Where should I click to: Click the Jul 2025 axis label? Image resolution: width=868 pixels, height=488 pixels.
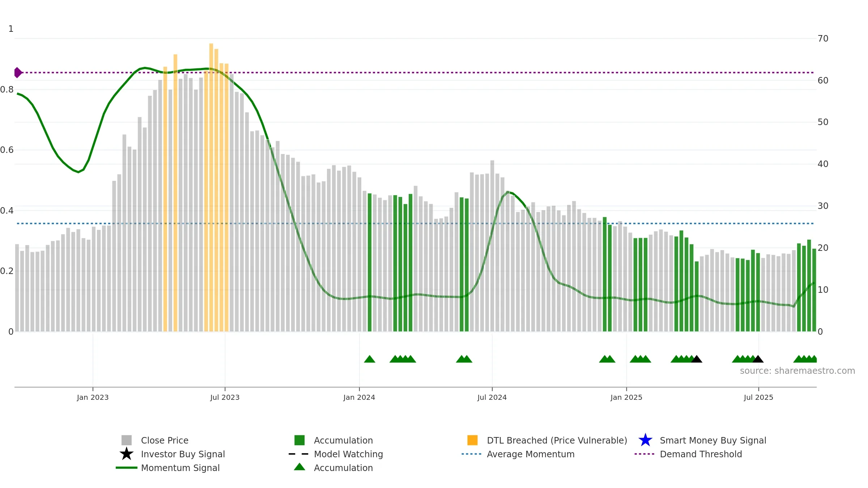pos(758,397)
